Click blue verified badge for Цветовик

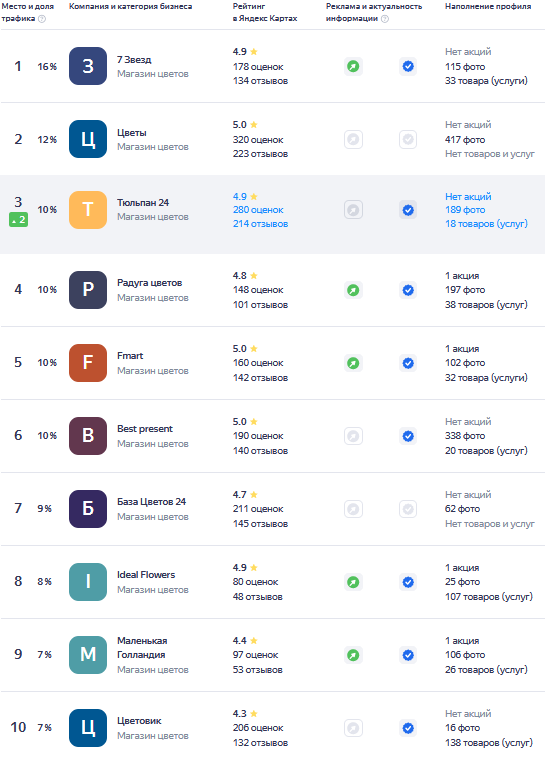408,728
